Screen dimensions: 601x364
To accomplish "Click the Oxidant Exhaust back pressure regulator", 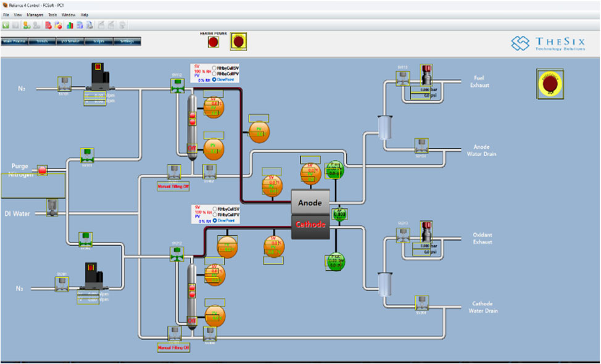I will (x=426, y=232).
